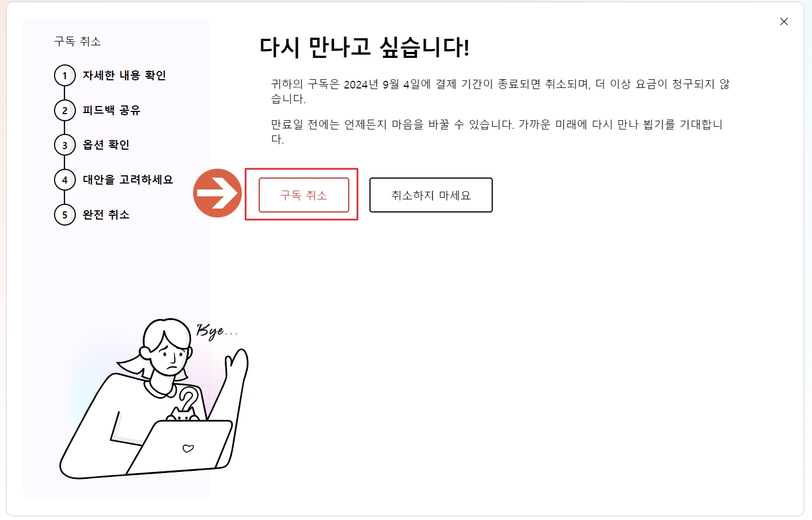812x520 pixels.
Task: Click the orange right-arrow icon
Action: pos(217,193)
